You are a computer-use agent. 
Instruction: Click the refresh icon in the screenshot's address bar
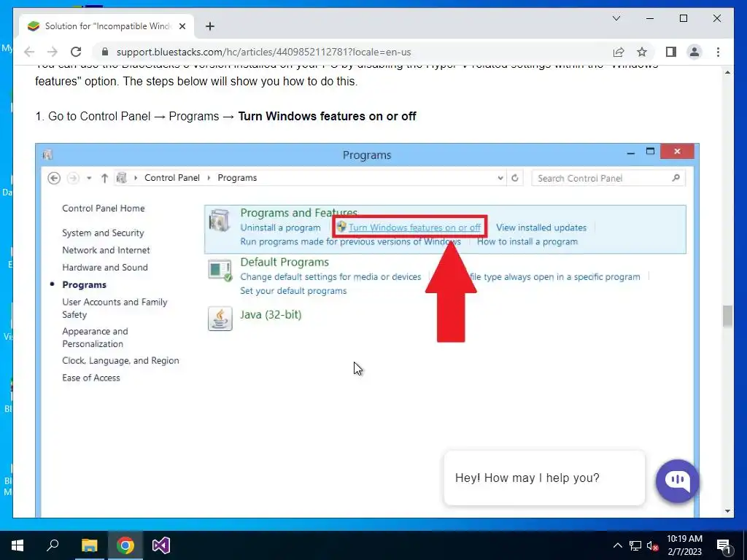(514, 178)
